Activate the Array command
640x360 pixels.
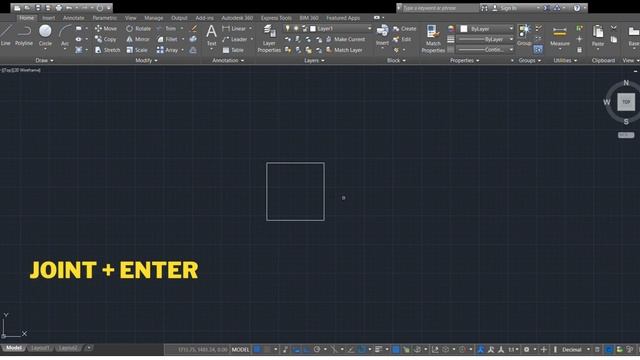click(x=167, y=50)
